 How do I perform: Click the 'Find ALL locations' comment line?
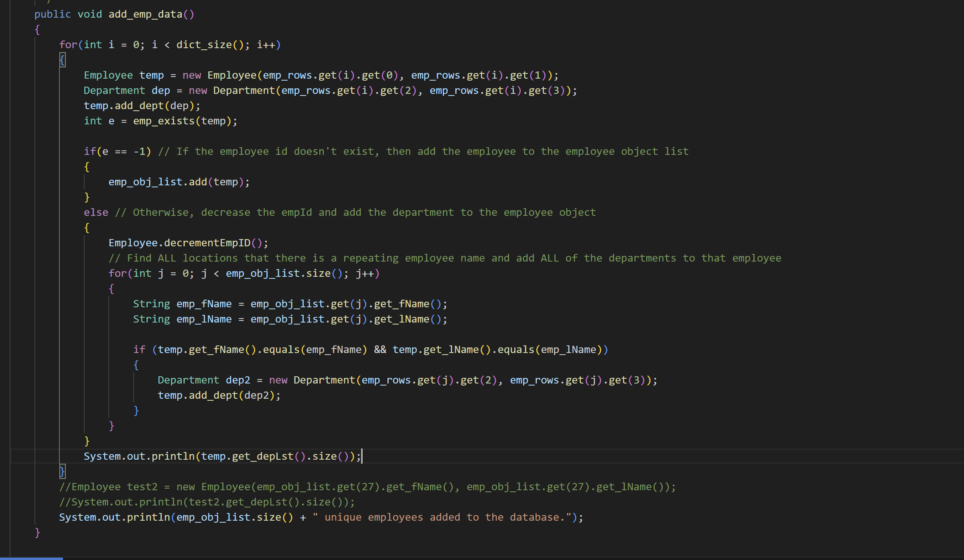coord(444,258)
